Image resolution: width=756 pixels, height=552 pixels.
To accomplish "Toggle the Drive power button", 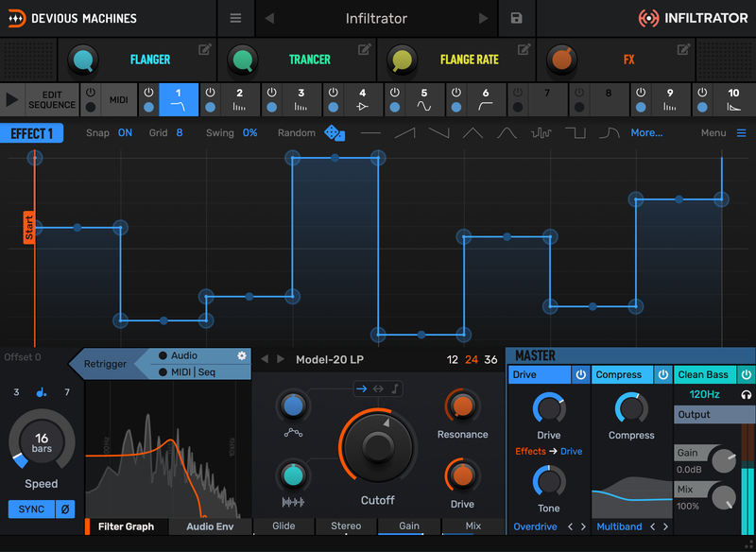I will click(x=580, y=375).
